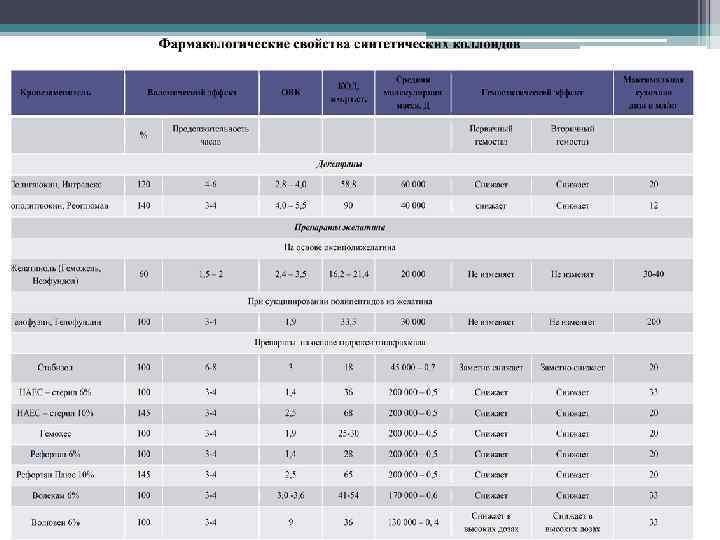
Task: Select the "41-54" КОД cell for Волекам
Action: pyautogui.click(x=349, y=495)
